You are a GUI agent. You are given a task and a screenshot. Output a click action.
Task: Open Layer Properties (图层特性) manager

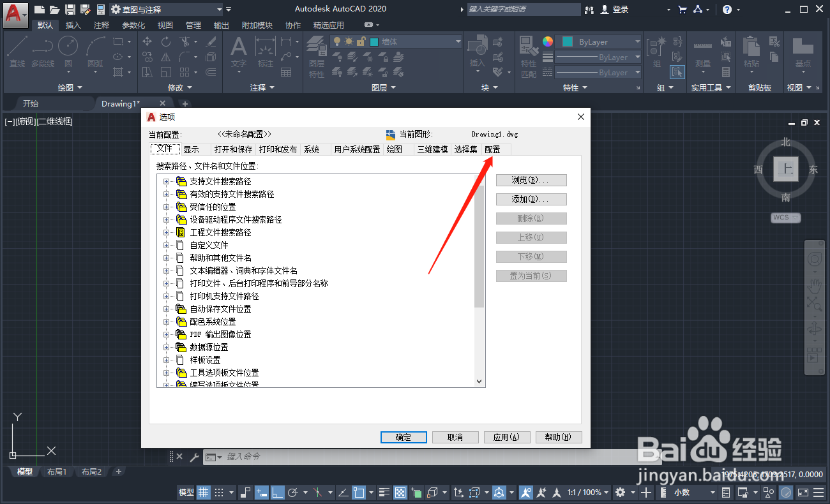coord(317,56)
